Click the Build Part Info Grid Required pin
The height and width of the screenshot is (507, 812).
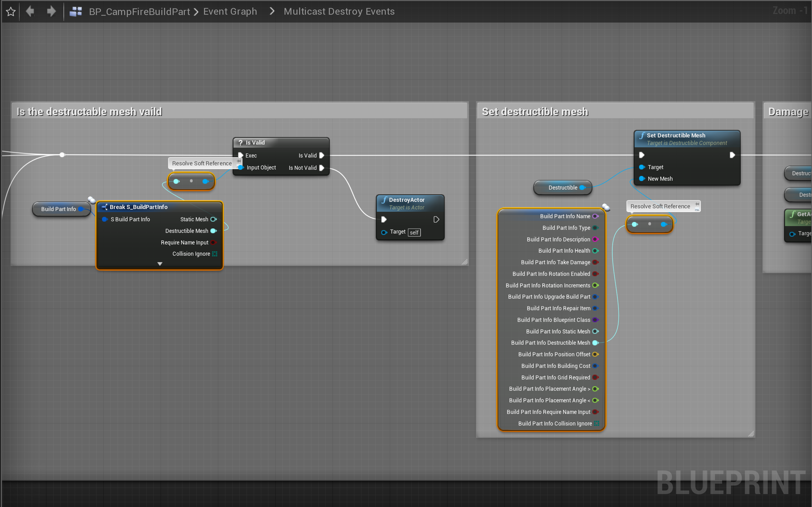(x=595, y=377)
